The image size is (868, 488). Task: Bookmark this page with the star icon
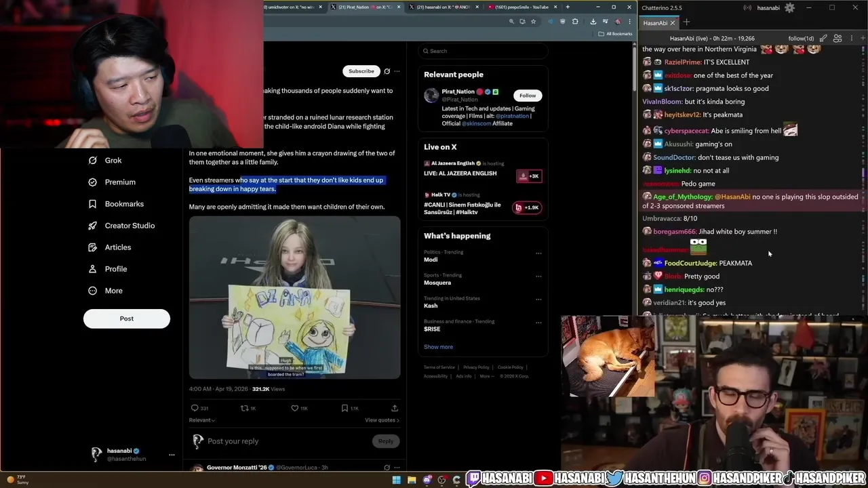click(x=534, y=22)
